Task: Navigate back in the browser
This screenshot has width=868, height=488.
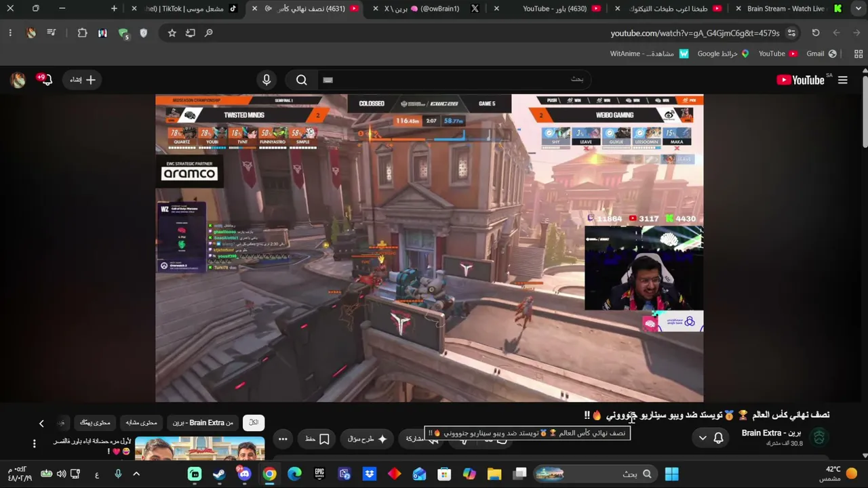Action: (x=857, y=33)
